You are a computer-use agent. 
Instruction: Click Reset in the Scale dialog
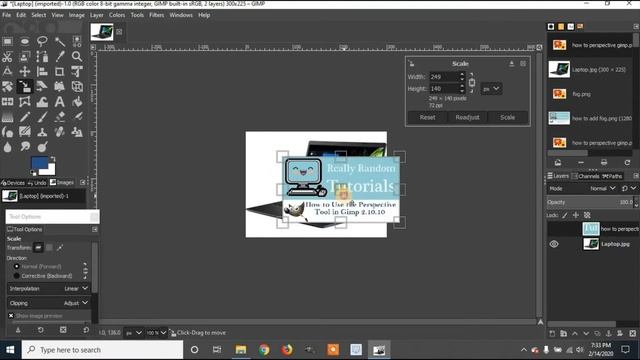point(427,117)
